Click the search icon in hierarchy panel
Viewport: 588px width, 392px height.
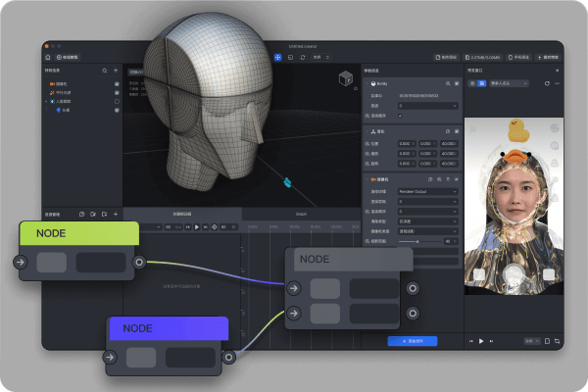tap(105, 71)
